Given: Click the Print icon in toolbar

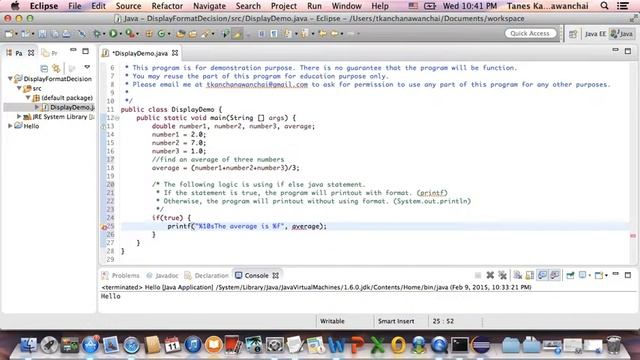Looking at the screenshot, I should [x=66, y=34].
